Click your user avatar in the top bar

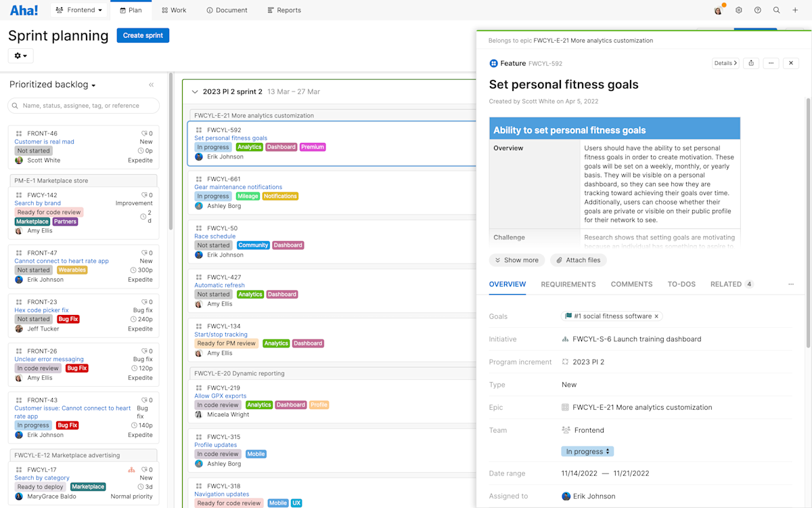click(717, 10)
